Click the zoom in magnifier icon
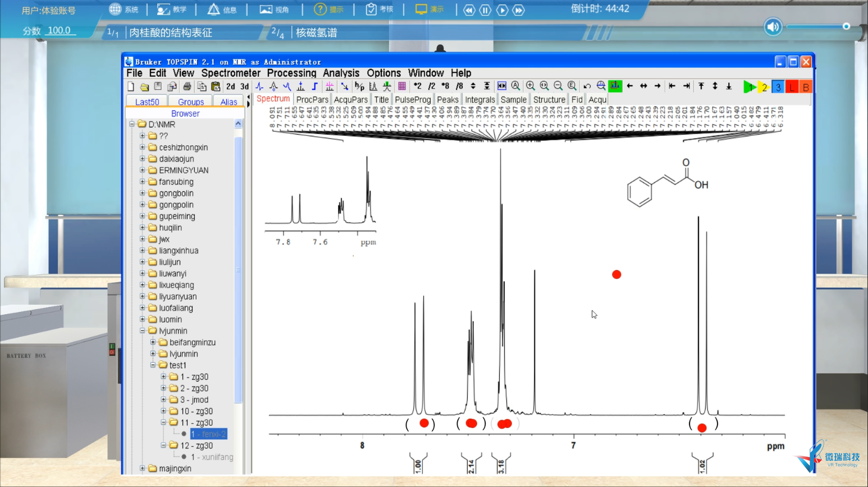 (531, 86)
